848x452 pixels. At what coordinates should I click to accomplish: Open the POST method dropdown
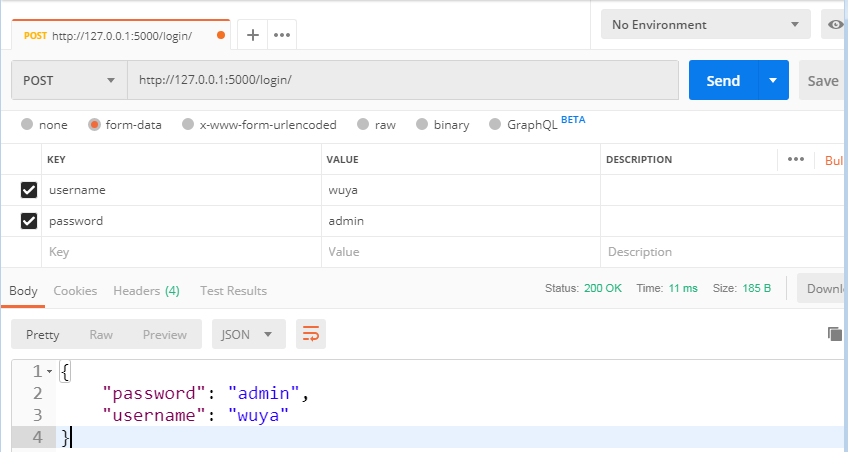pyautogui.click(x=69, y=81)
